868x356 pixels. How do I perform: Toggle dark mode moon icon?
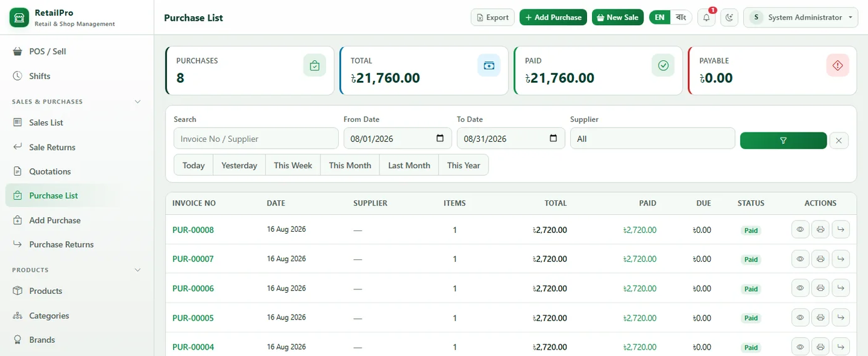(x=729, y=18)
